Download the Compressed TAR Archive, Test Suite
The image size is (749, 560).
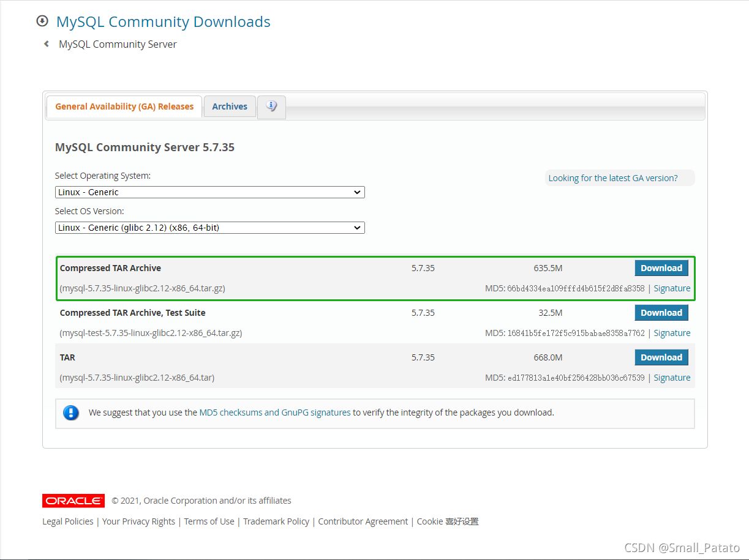(x=661, y=313)
